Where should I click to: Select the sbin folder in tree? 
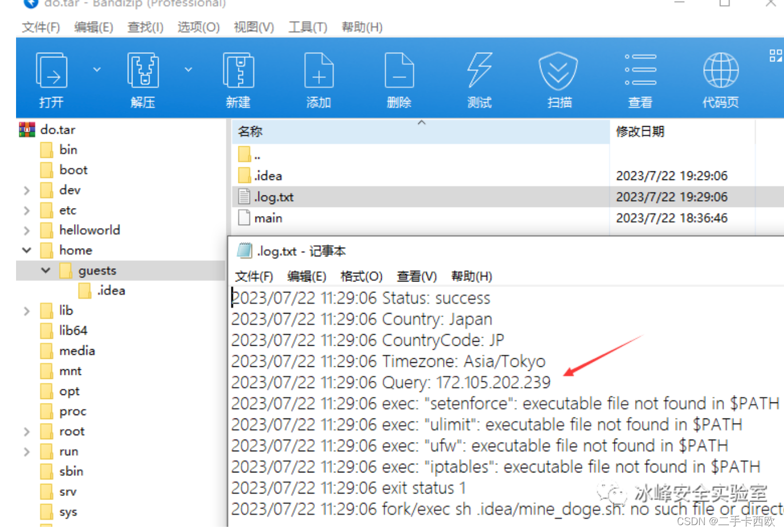71,471
